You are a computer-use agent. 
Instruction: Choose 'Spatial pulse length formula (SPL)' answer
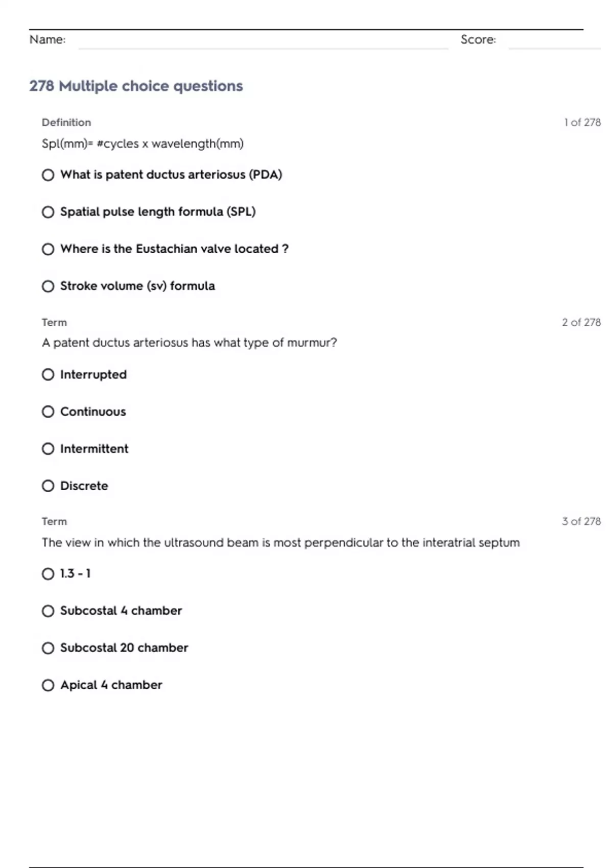(x=48, y=212)
